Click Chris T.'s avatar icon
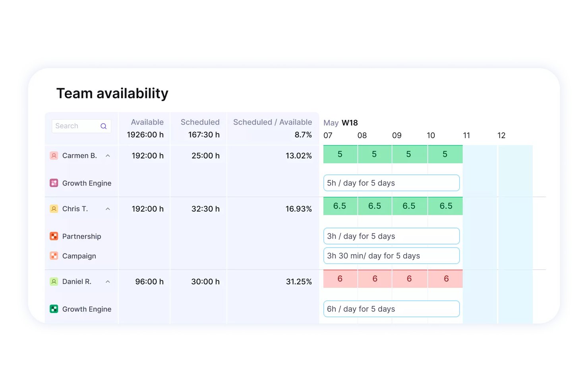 [54, 209]
